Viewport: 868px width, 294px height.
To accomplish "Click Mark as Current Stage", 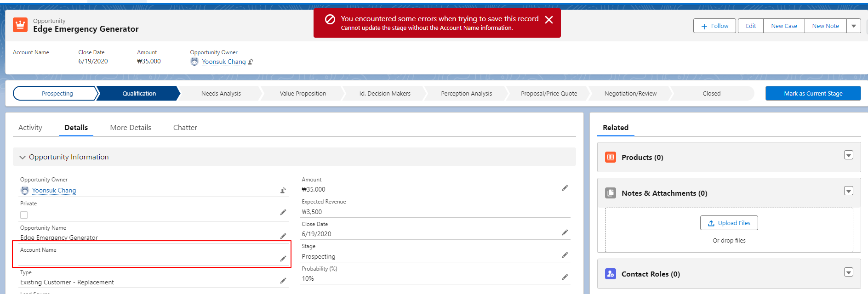I will point(813,93).
